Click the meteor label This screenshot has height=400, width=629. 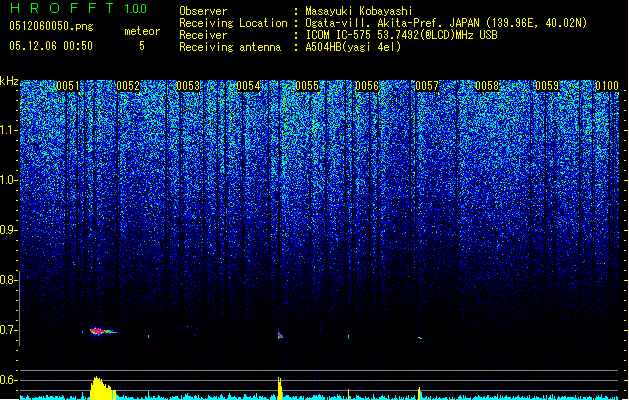pos(142,31)
